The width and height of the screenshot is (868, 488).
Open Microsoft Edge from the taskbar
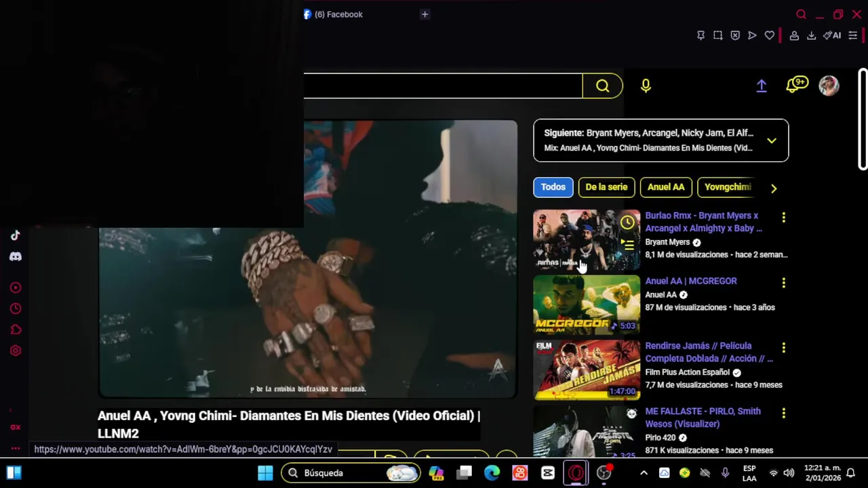[x=492, y=473]
